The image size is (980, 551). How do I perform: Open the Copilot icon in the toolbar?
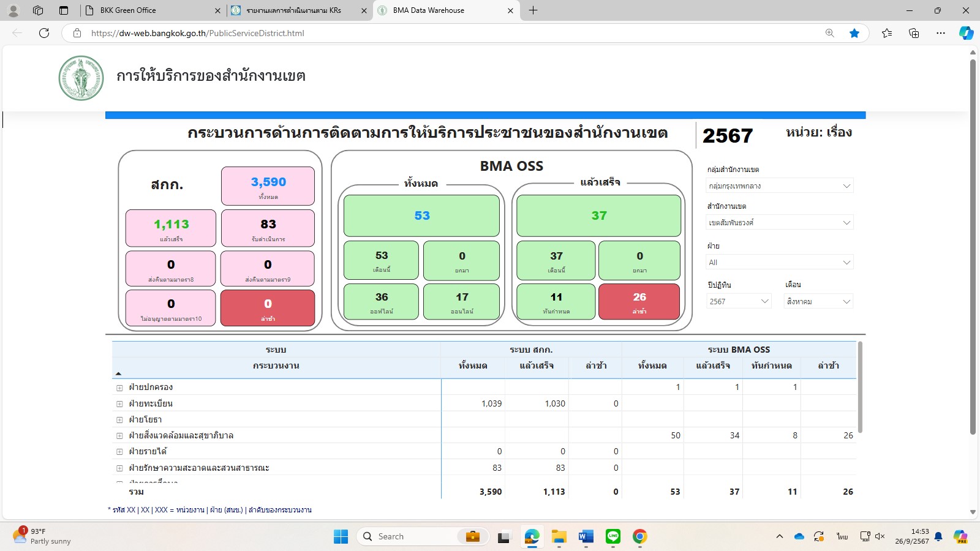point(966,33)
